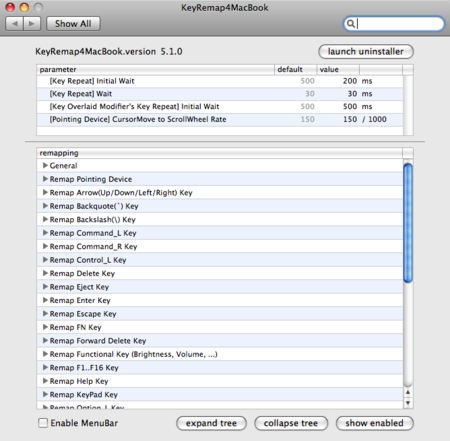Click the remapping column header
This screenshot has height=441, width=450.
click(x=219, y=153)
